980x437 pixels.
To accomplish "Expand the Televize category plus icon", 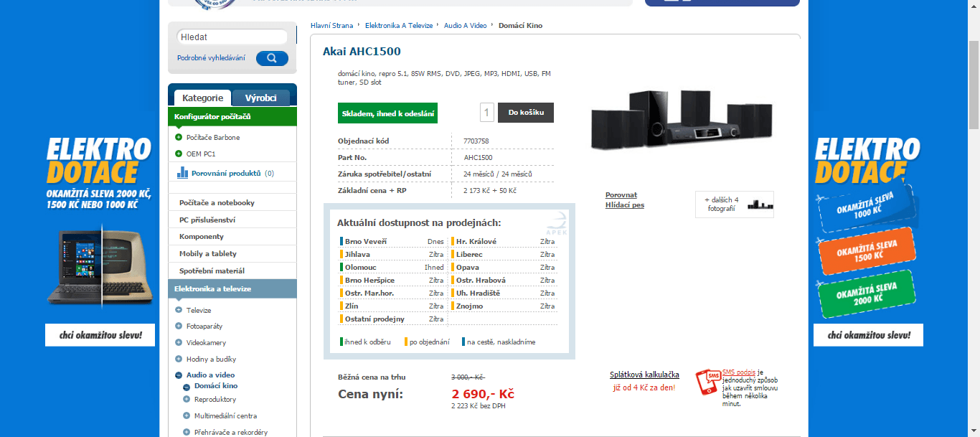I will [179, 310].
